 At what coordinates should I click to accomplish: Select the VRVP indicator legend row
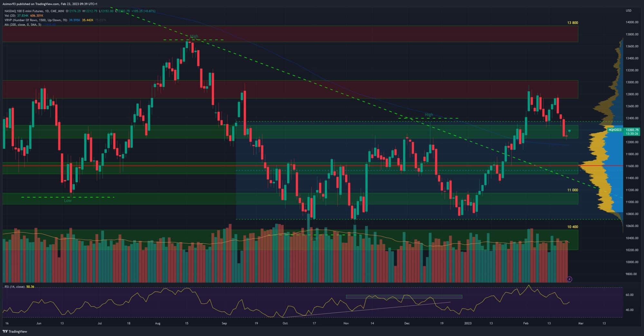[55, 20]
